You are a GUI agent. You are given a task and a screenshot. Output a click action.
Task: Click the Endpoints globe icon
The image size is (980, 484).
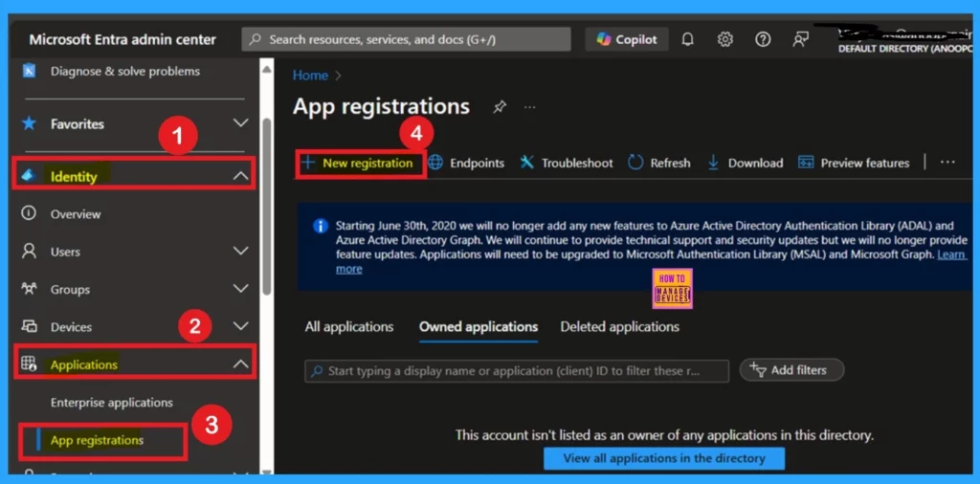pos(435,163)
